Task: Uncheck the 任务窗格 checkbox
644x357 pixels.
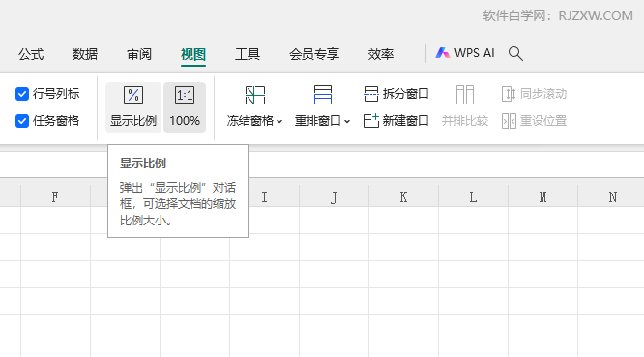Action: 22,121
